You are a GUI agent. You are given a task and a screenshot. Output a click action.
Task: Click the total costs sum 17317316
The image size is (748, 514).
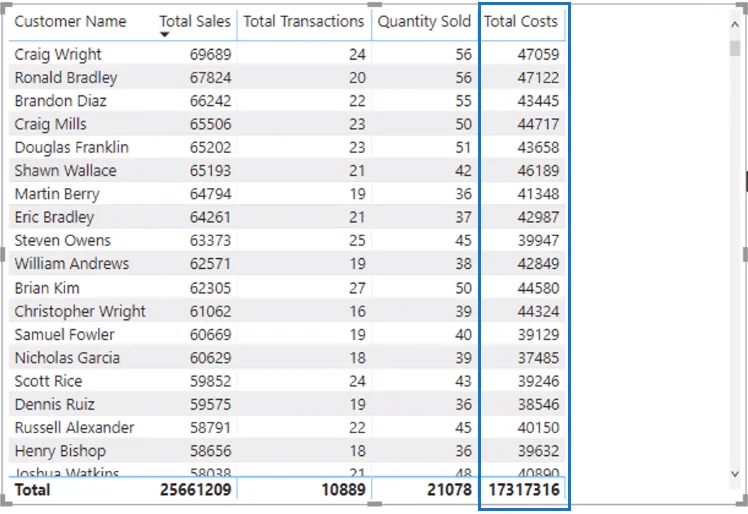[524, 490]
